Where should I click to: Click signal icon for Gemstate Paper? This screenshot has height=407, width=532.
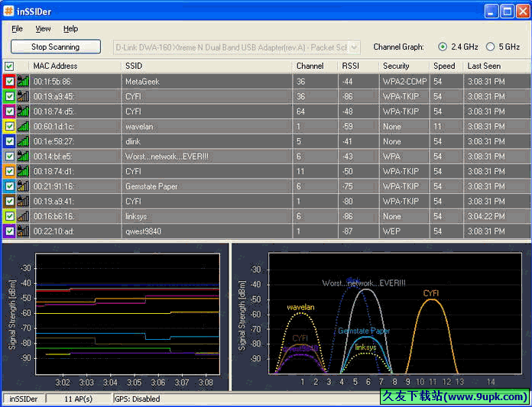pyautogui.click(x=23, y=186)
